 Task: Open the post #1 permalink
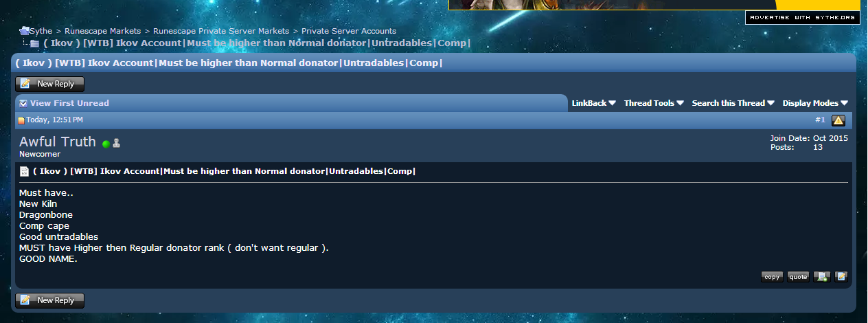click(820, 120)
